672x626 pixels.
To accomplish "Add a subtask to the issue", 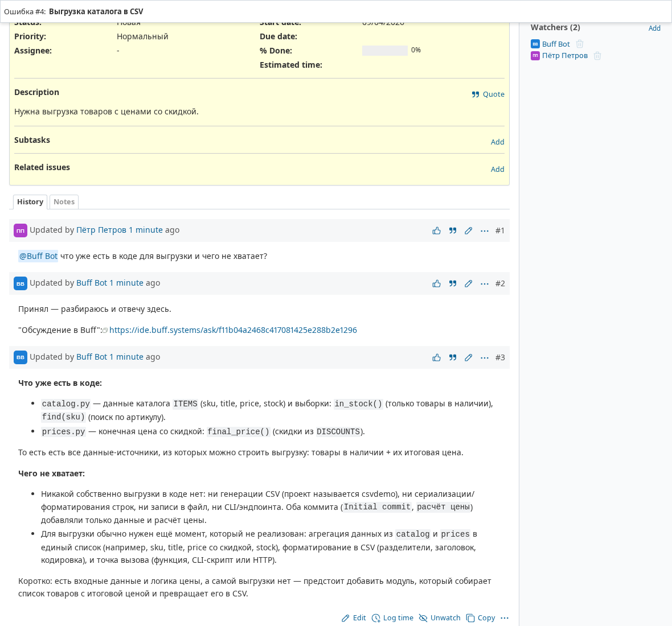I will point(497,142).
